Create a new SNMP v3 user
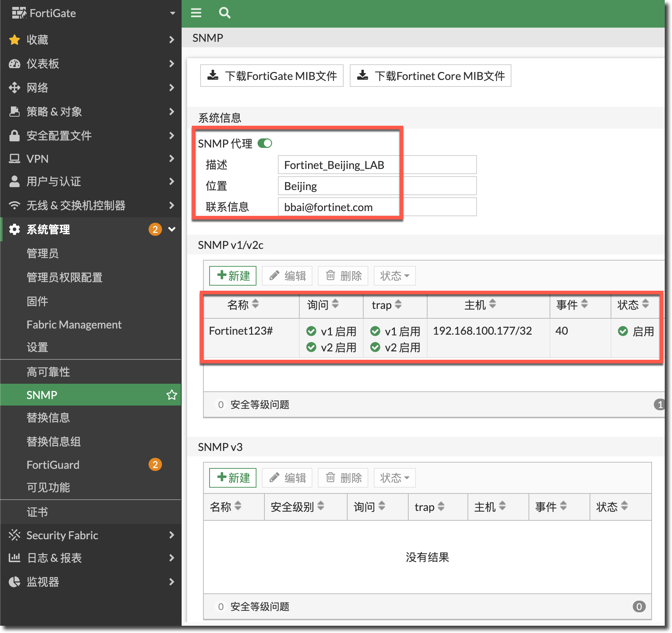This screenshot has width=672, height=633. pos(233,478)
